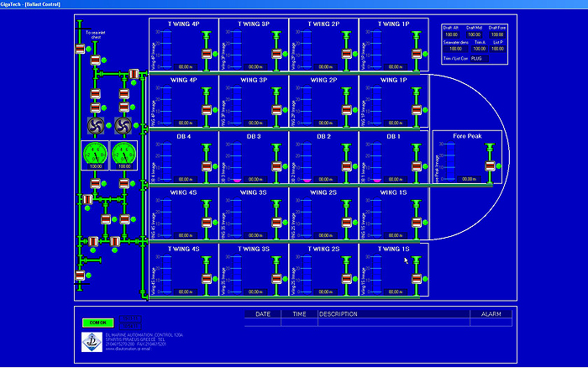Click the T WING 4P tank valve
Viewport: 588px width, 368px height.
tap(206, 55)
